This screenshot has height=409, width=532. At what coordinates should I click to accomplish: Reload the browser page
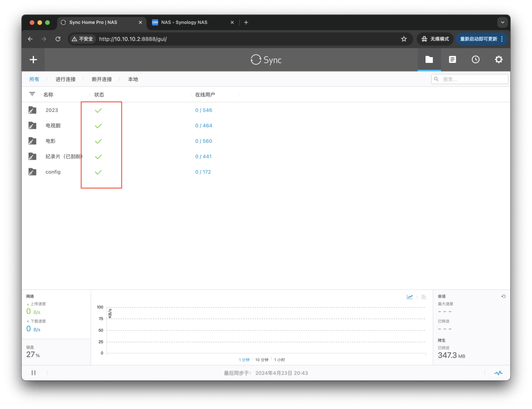(58, 39)
